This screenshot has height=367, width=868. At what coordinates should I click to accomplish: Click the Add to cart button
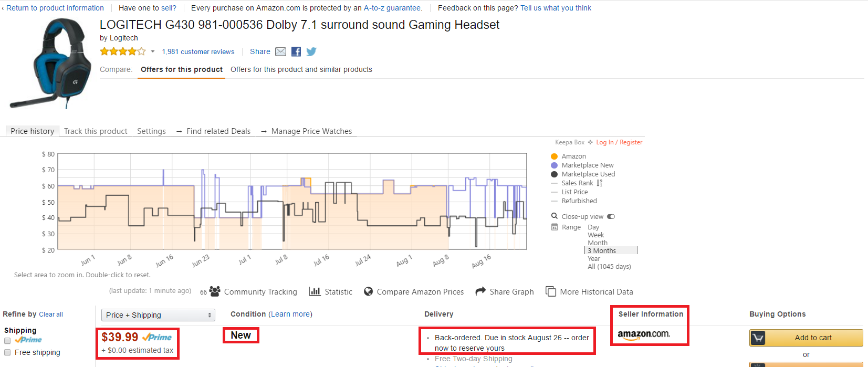point(806,338)
